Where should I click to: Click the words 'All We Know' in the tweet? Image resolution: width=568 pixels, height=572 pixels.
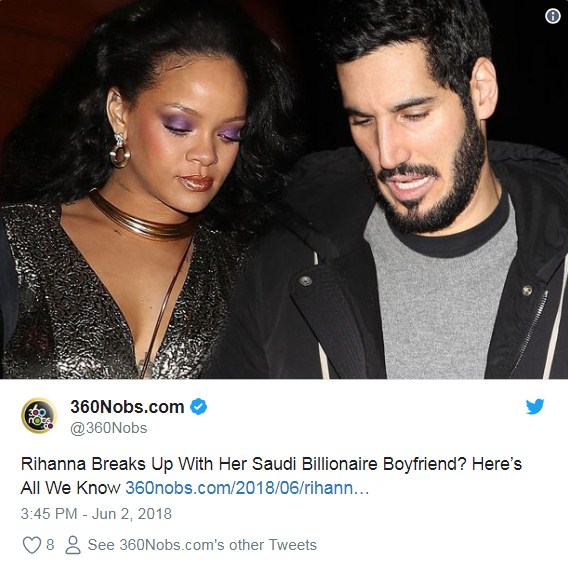[70, 488]
